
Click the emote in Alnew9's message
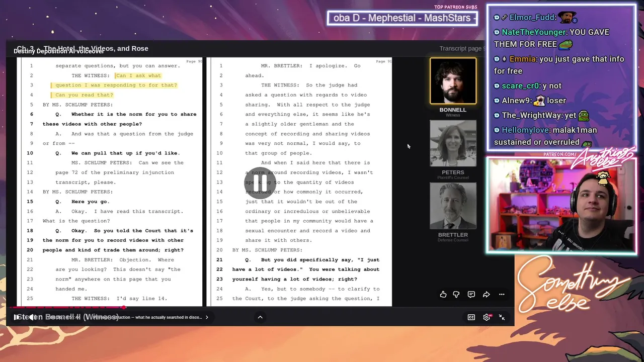(539, 101)
